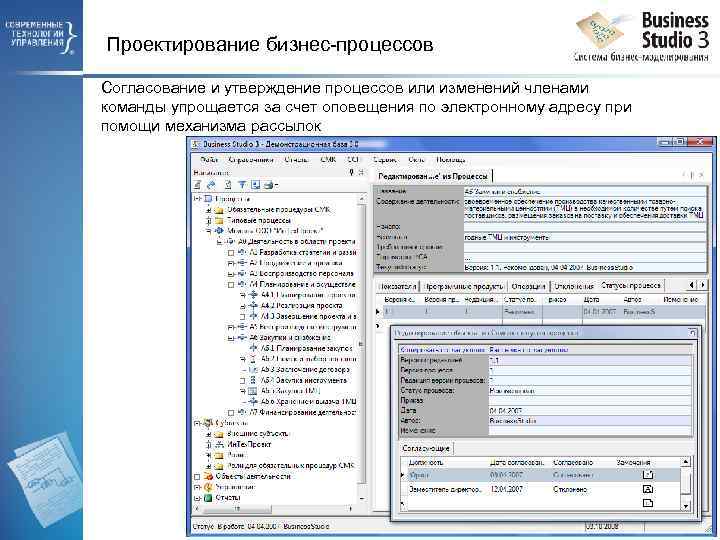Switch to the Статусы процесса tab
This screenshot has height=540, width=720.
[631, 286]
